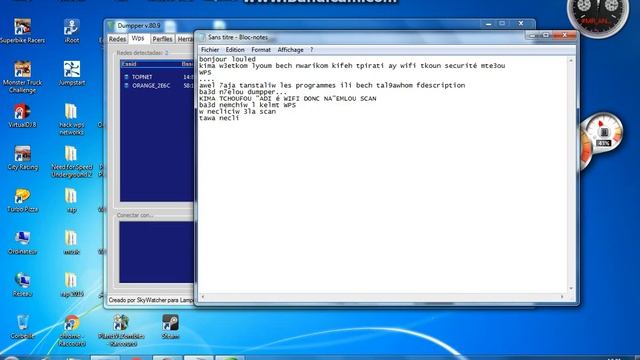Select the Chrome - Raccourci shortcut
640x360 pixels.
click(x=71, y=331)
